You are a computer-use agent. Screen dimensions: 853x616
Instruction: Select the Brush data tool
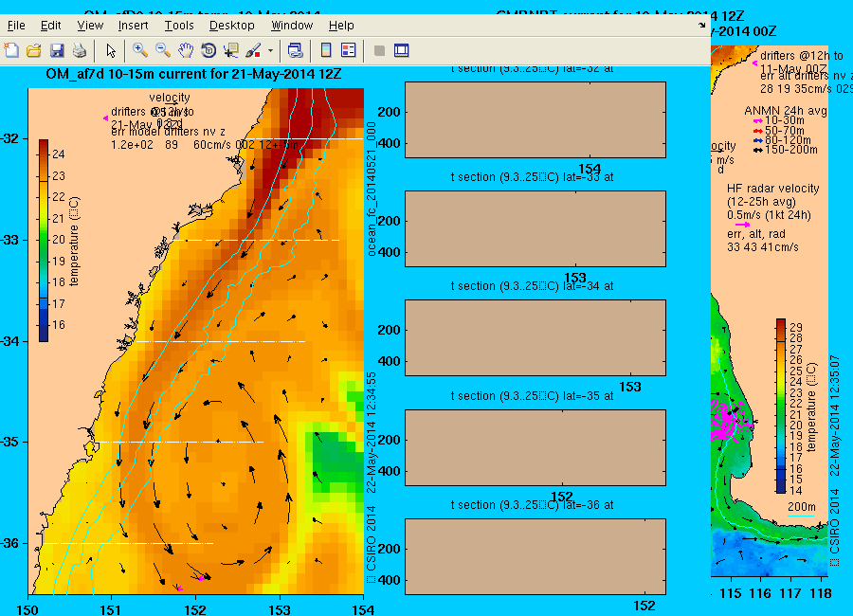tap(253, 50)
